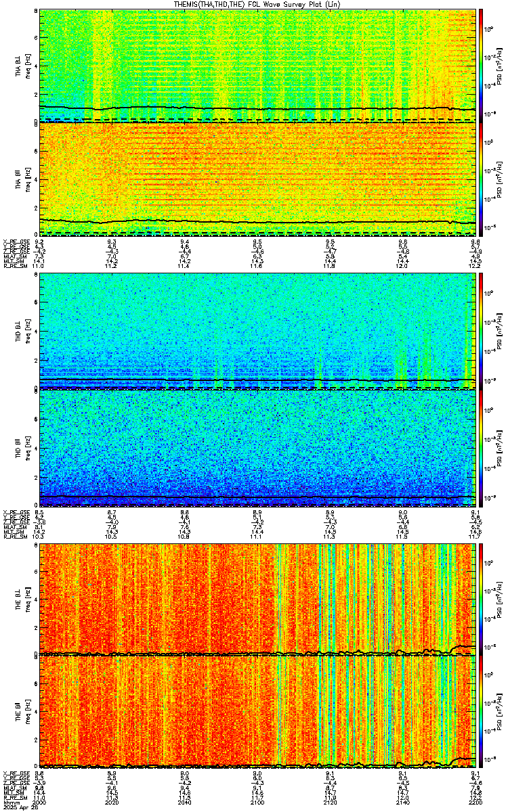The width and height of the screenshot is (508, 812).
Task: Click the PSD [nT²/Hz] label of THD B-perp
Action: (x=500, y=332)
